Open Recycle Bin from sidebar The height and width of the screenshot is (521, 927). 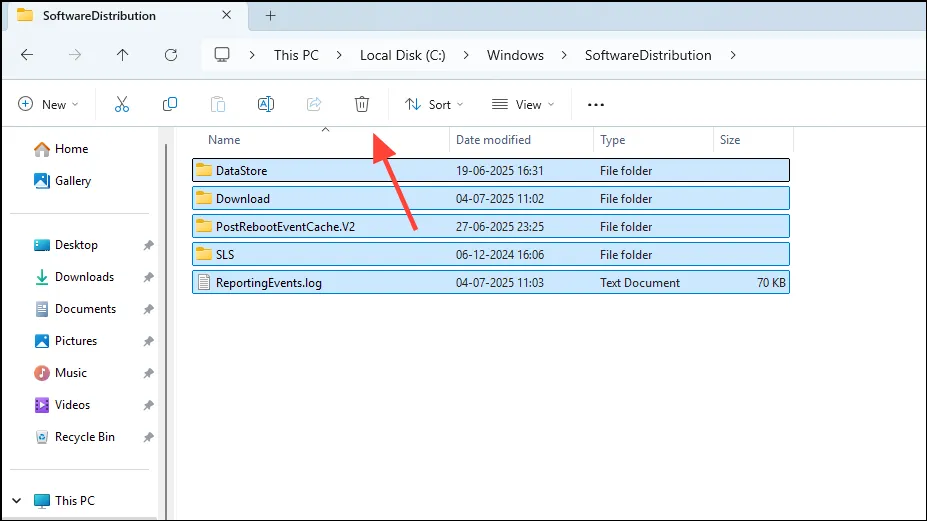85,437
